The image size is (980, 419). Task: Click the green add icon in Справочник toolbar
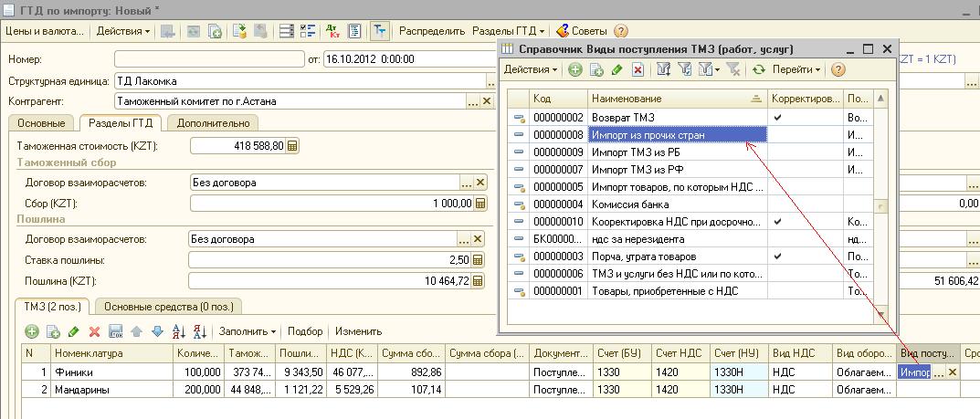coord(574,69)
